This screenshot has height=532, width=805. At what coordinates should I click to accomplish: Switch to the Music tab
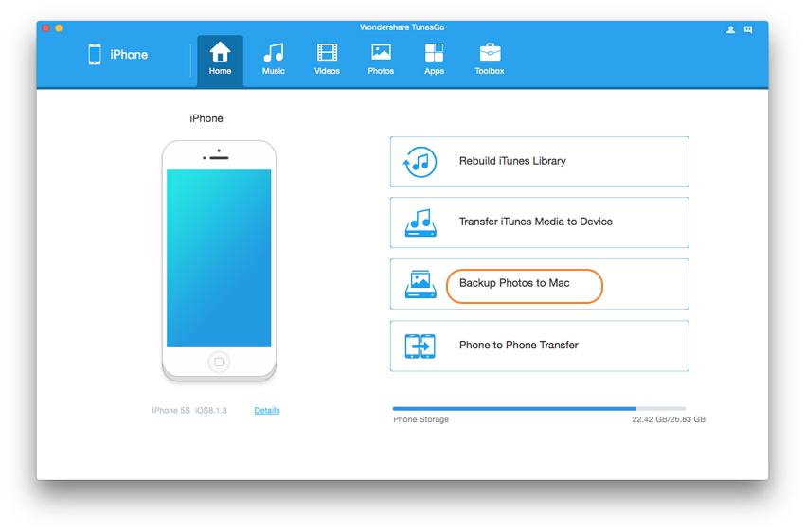[273, 61]
